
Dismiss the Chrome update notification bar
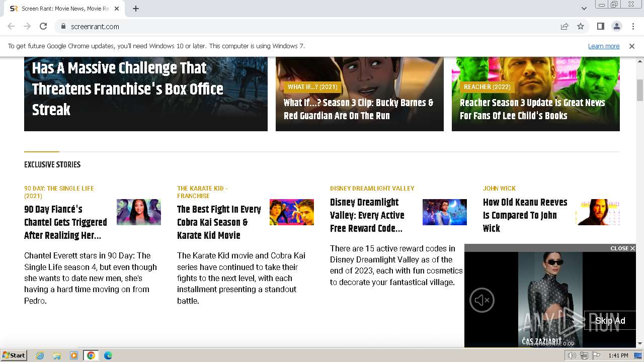632,46
